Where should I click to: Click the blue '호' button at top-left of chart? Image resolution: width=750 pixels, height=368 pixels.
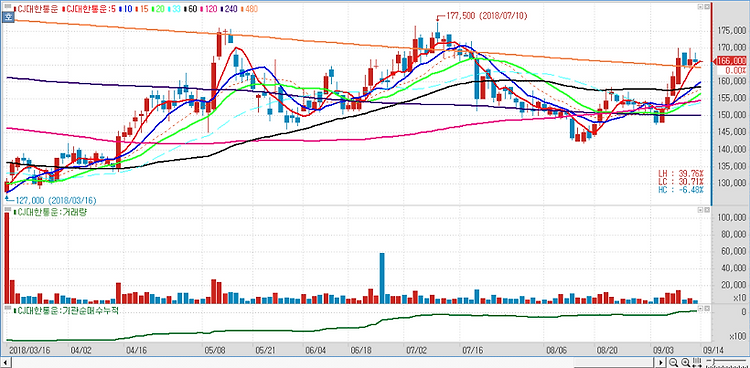(x=7, y=17)
